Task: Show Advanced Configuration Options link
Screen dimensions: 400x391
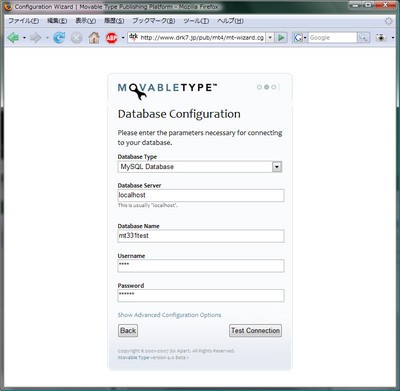Action: [x=169, y=315]
